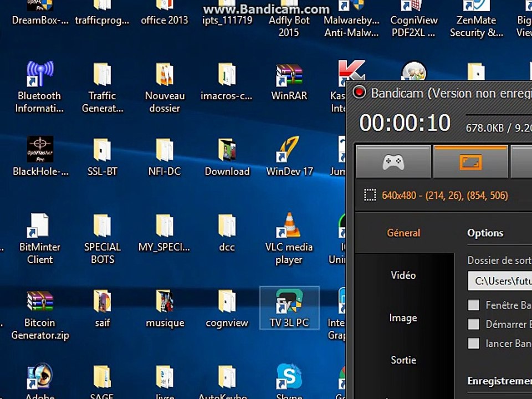
Task: Open the ipts_111719 folder
Action: click(227, 13)
